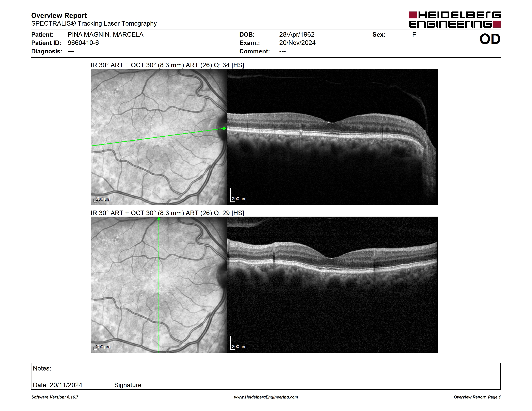Click the 'Diagnosis:' label
Viewport: 532px width, 411px height.
47,51
